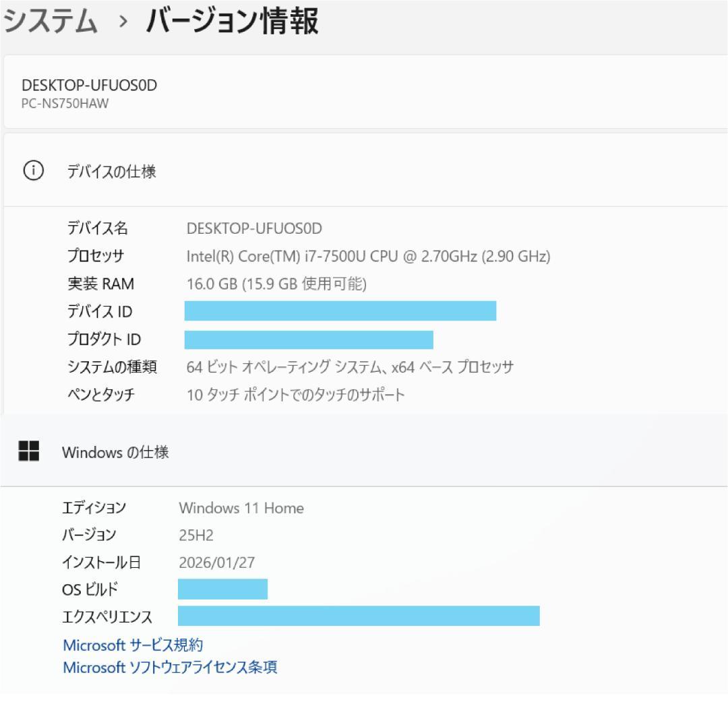Click the OS ビルド field
This screenshot has width=728, height=706.
222,589
